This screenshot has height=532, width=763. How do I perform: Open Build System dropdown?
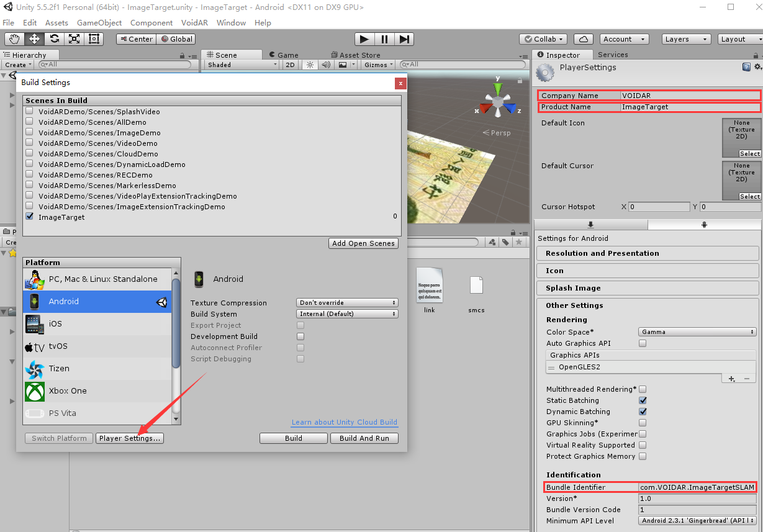pos(348,314)
